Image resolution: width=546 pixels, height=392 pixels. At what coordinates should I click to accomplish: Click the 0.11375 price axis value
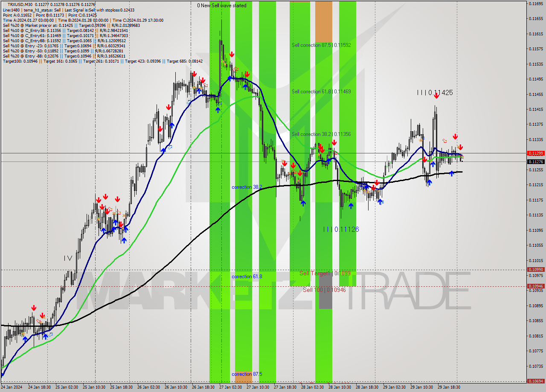(x=535, y=124)
